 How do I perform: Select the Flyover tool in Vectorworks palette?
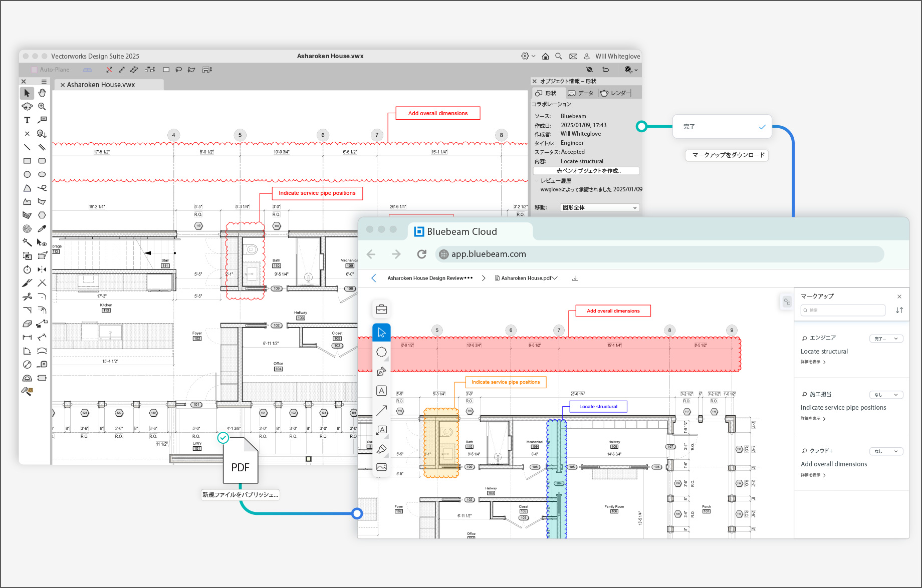27,107
